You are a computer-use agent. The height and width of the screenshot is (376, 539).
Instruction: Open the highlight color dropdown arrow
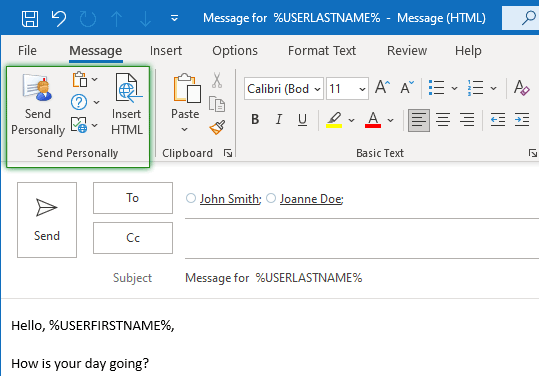coord(351,120)
